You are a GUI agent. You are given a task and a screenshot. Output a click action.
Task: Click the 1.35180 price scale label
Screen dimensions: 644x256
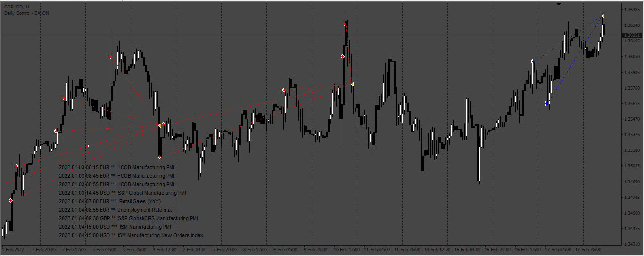tap(632, 150)
